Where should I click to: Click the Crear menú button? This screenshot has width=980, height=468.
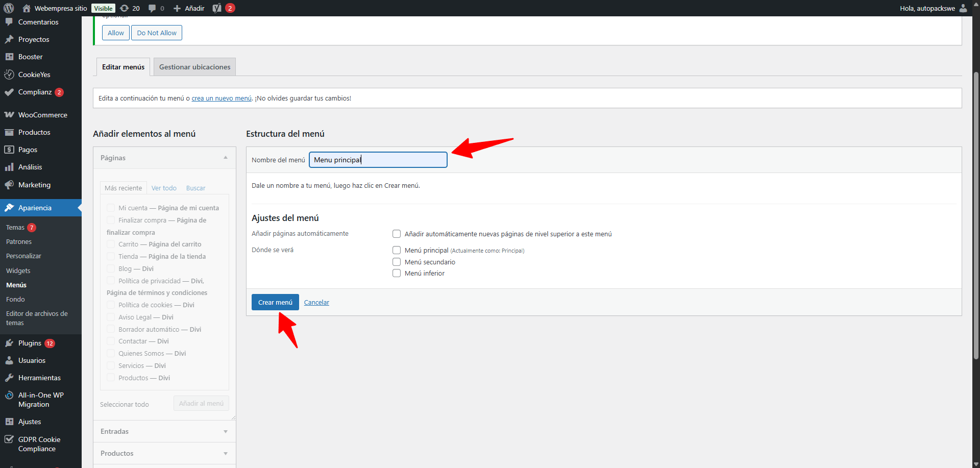[275, 302]
